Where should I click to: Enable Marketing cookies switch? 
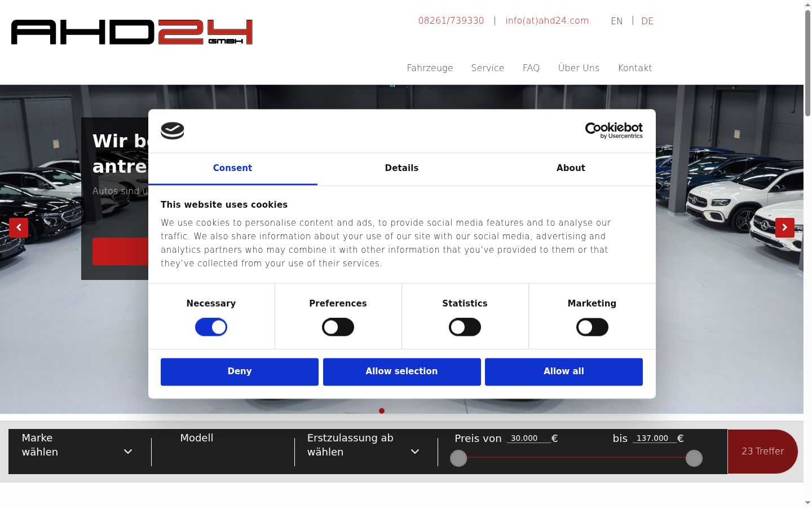coord(592,327)
